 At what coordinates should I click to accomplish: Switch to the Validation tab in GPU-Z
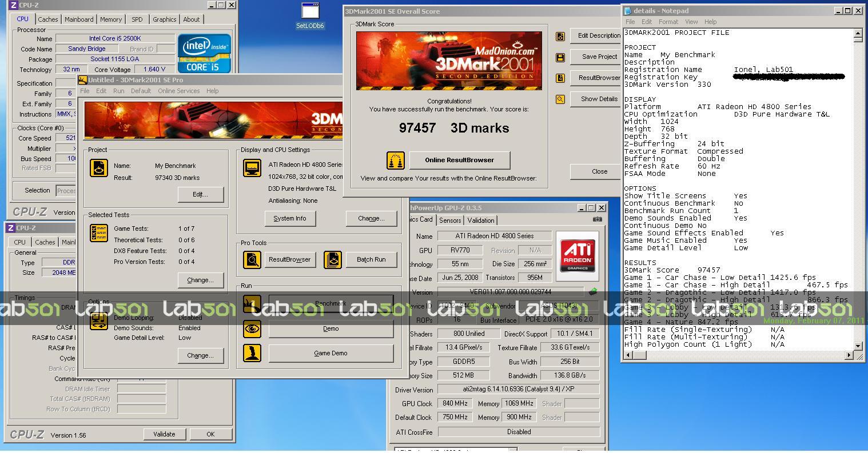(x=481, y=221)
